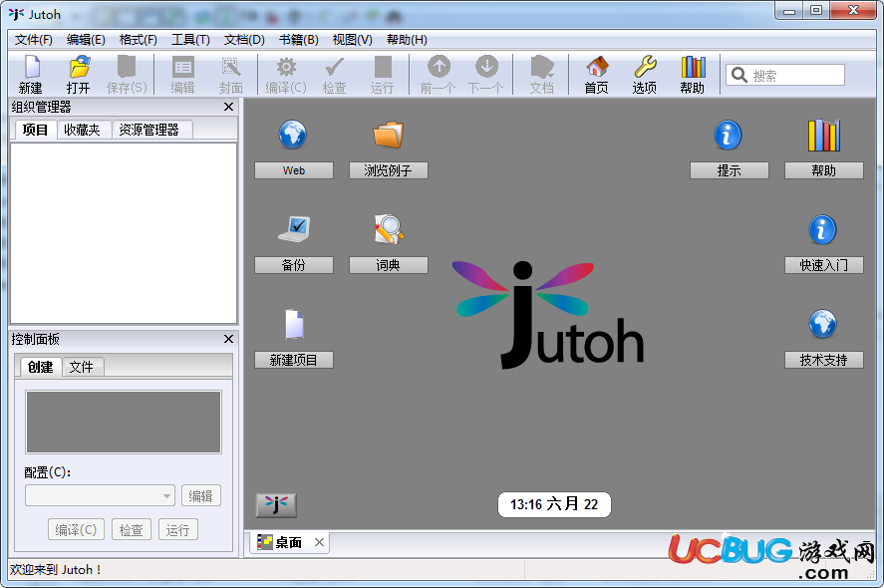Close the 控制面板 panel
This screenshot has width=884, height=588.
click(228, 339)
